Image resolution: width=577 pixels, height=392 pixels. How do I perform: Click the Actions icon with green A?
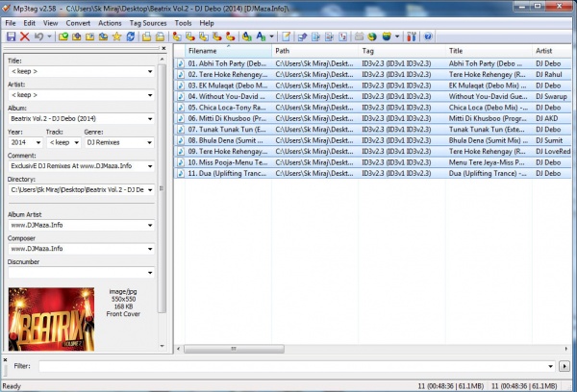(247, 37)
